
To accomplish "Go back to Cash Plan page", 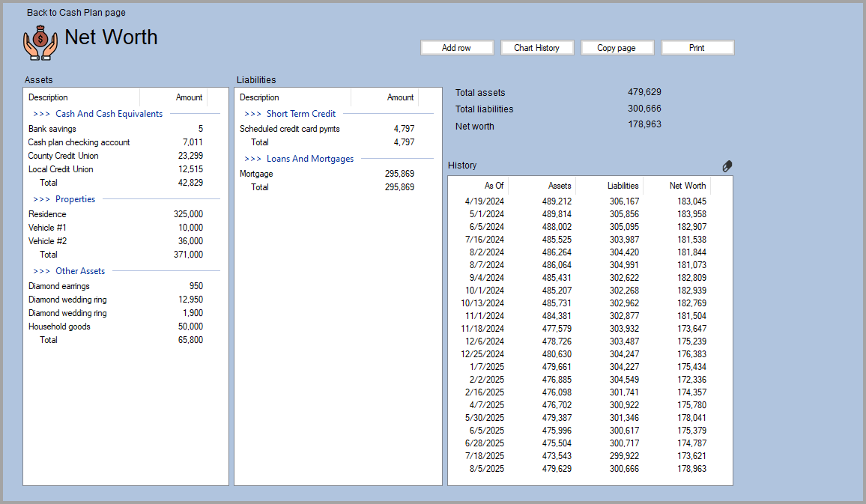I will point(76,12).
